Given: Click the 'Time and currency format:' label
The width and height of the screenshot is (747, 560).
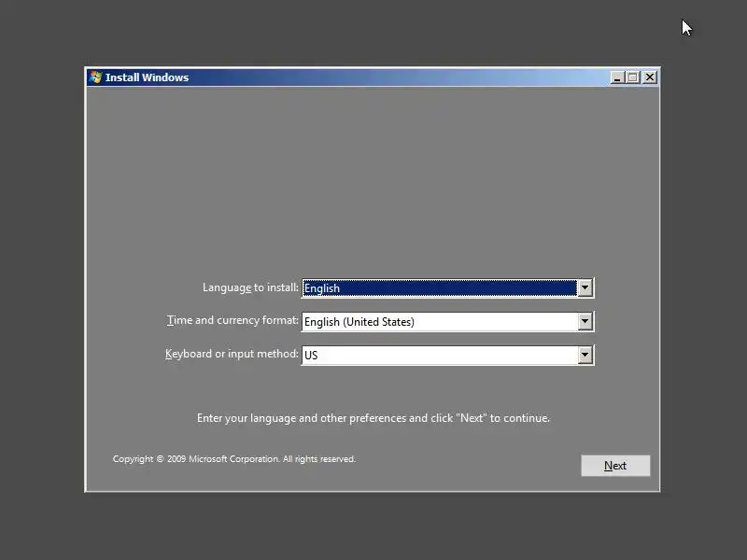Looking at the screenshot, I should click(x=233, y=320).
